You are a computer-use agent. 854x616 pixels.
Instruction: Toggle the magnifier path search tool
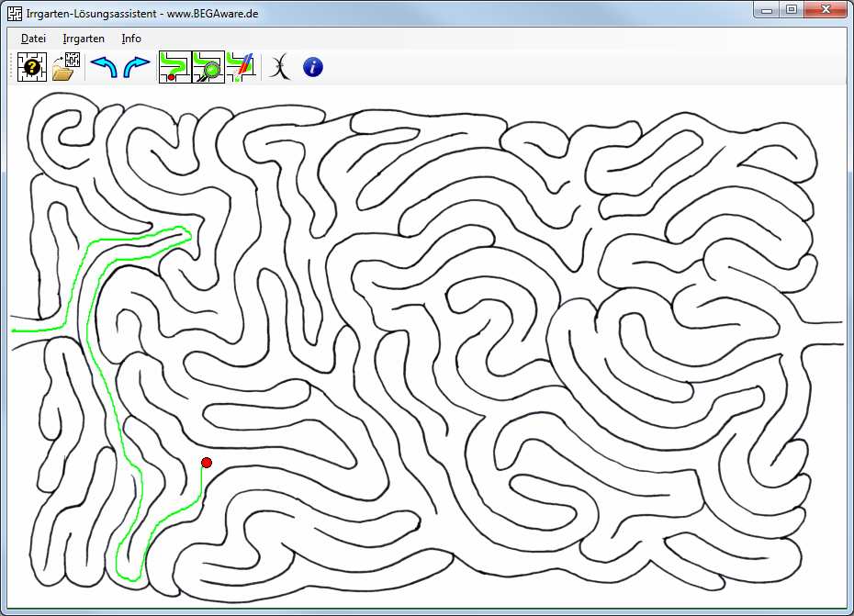point(208,67)
